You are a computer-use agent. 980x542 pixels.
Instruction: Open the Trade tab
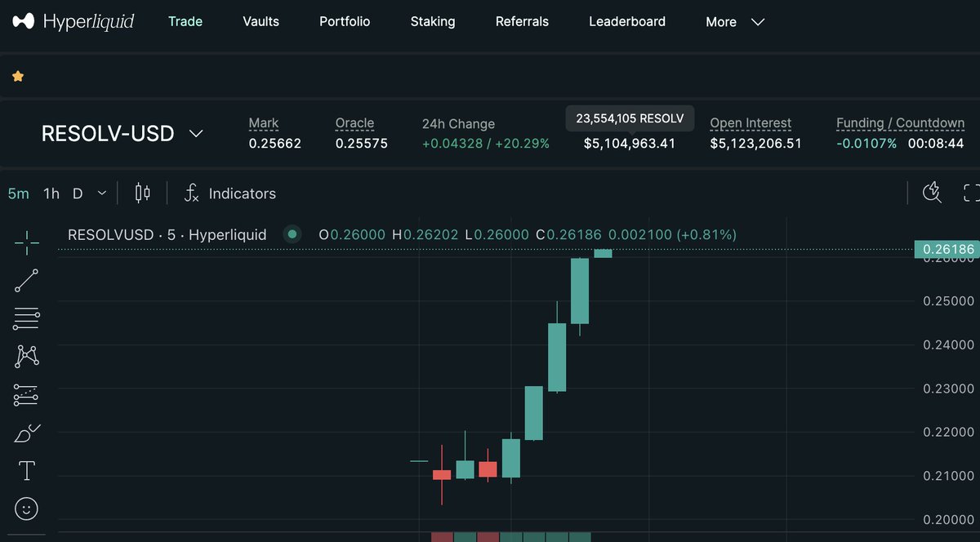pyautogui.click(x=185, y=21)
